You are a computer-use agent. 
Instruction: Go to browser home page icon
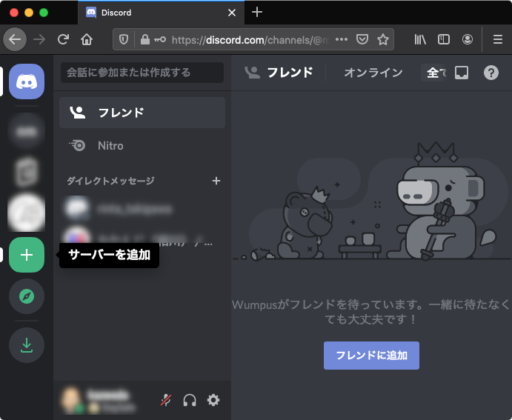[x=87, y=39]
